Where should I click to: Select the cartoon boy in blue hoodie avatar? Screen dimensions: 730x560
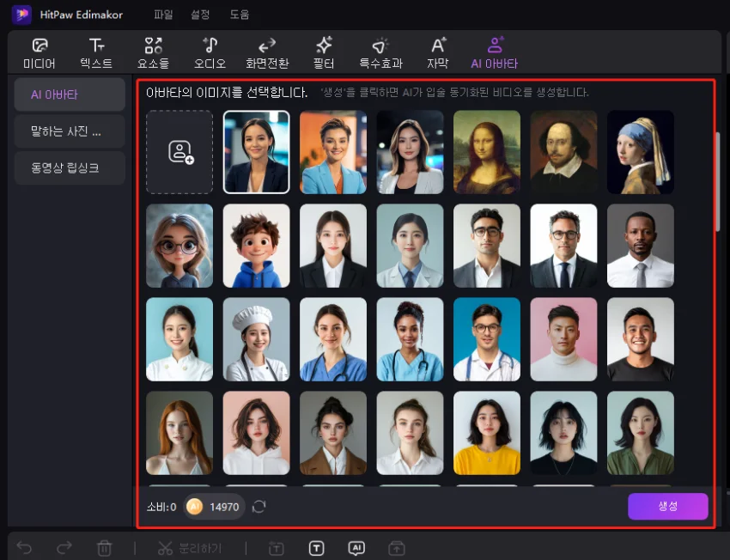pyautogui.click(x=256, y=246)
